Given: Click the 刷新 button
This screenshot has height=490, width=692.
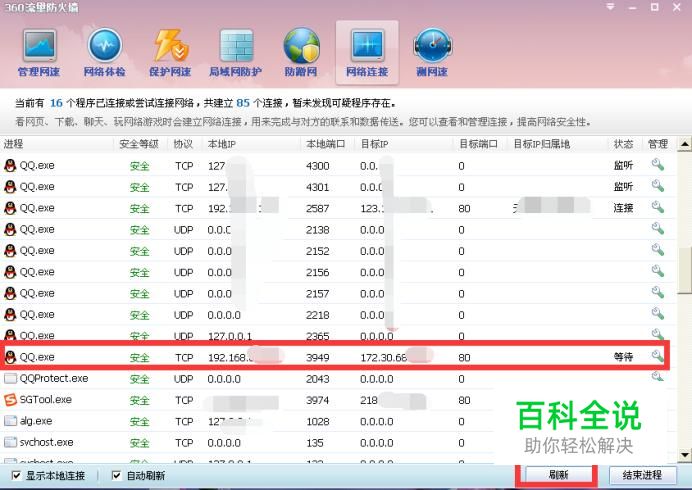Looking at the screenshot, I should tap(558, 475).
